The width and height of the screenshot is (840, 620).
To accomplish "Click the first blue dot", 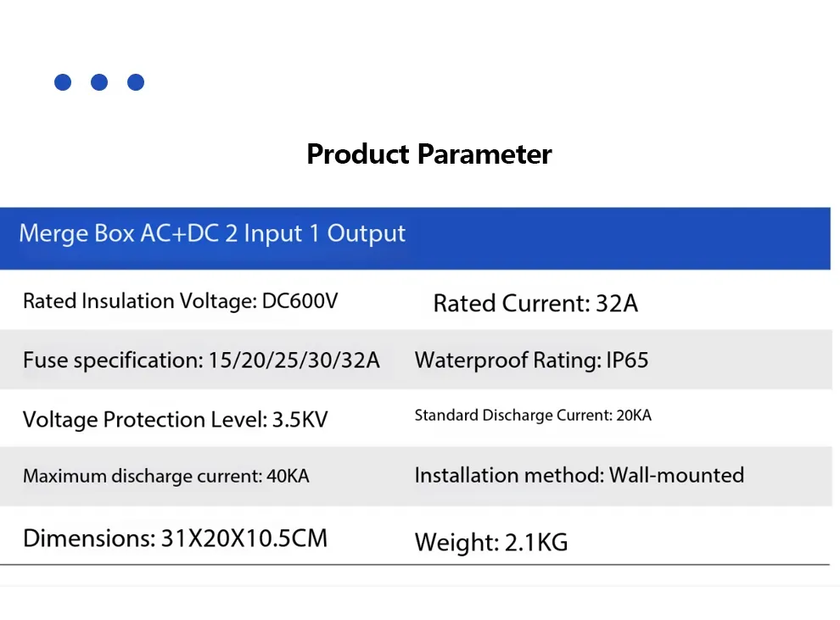I will (x=63, y=82).
